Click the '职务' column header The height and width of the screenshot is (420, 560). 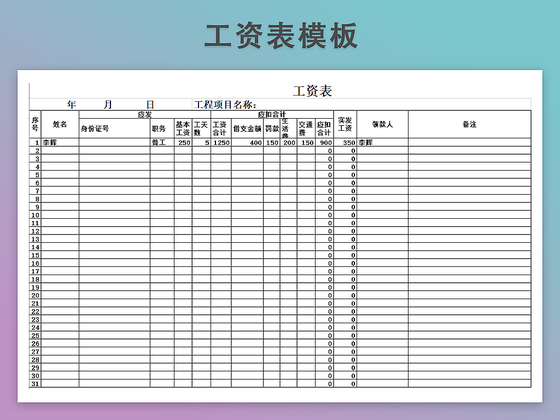point(162,129)
